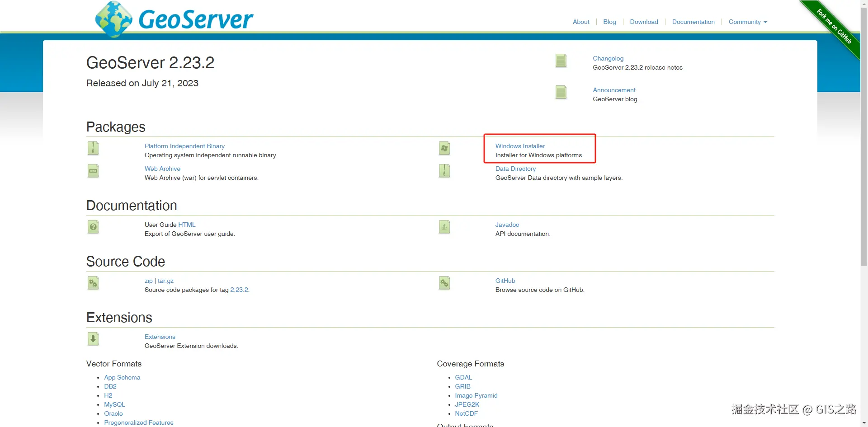Click the Platform Independent Binary zip icon

[93, 148]
